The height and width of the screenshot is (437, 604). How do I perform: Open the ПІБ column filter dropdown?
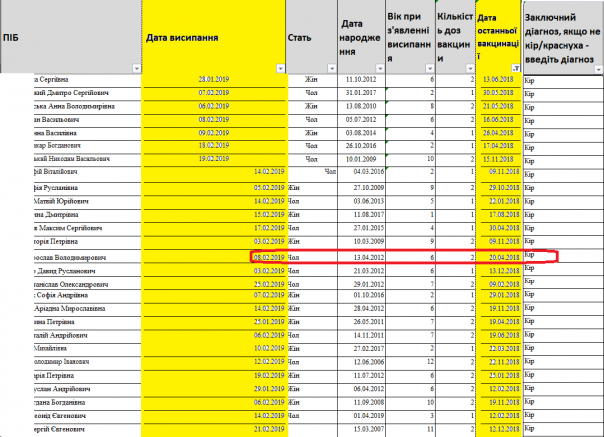coord(136,68)
